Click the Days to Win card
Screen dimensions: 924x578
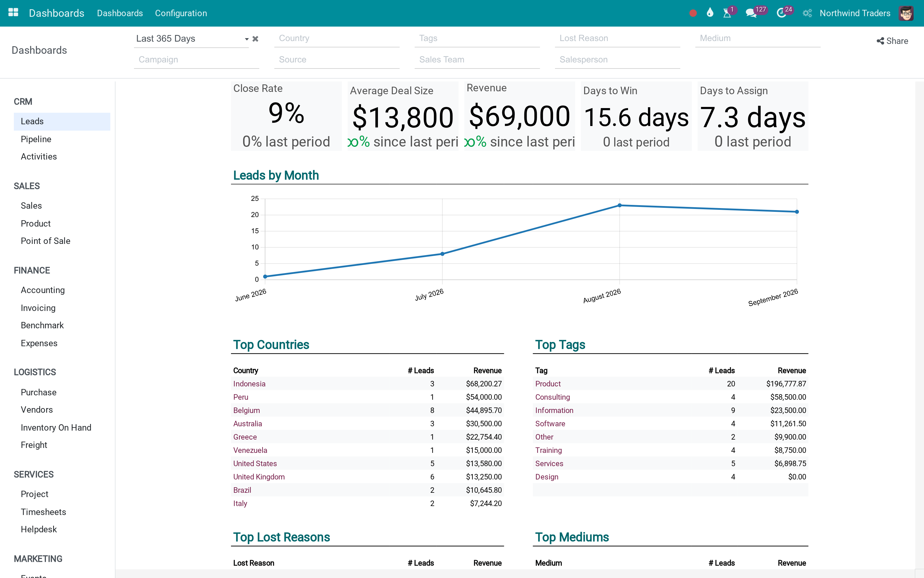[636, 116]
